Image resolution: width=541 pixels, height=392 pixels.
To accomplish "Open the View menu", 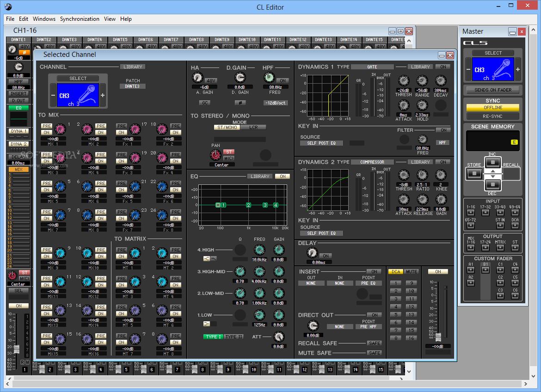I will pos(110,19).
